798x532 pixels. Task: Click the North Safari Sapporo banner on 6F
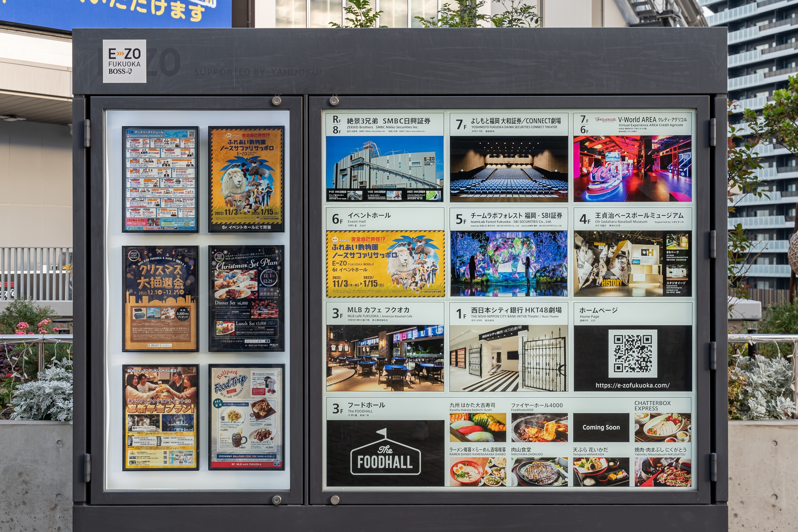click(x=385, y=263)
